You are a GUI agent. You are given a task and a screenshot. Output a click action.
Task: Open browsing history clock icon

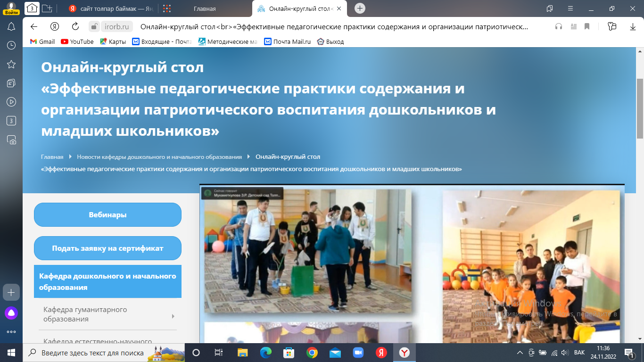click(x=11, y=45)
